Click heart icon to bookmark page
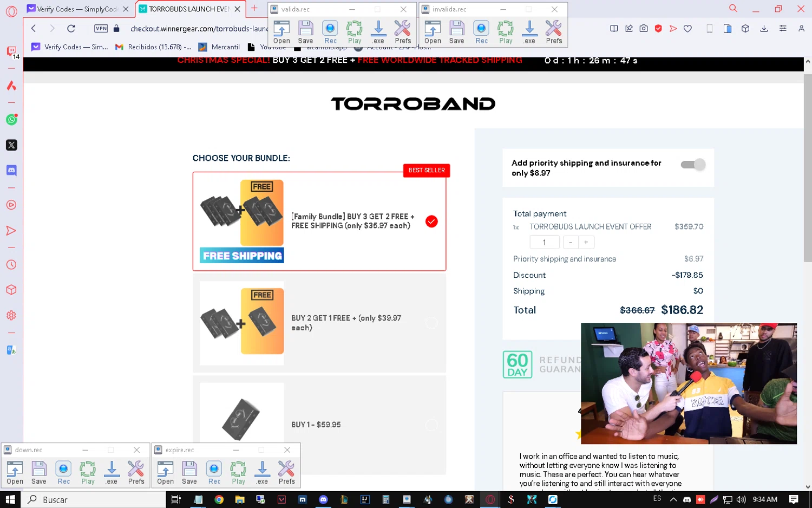This screenshot has width=812, height=508. pyautogui.click(x=687, y=28)
